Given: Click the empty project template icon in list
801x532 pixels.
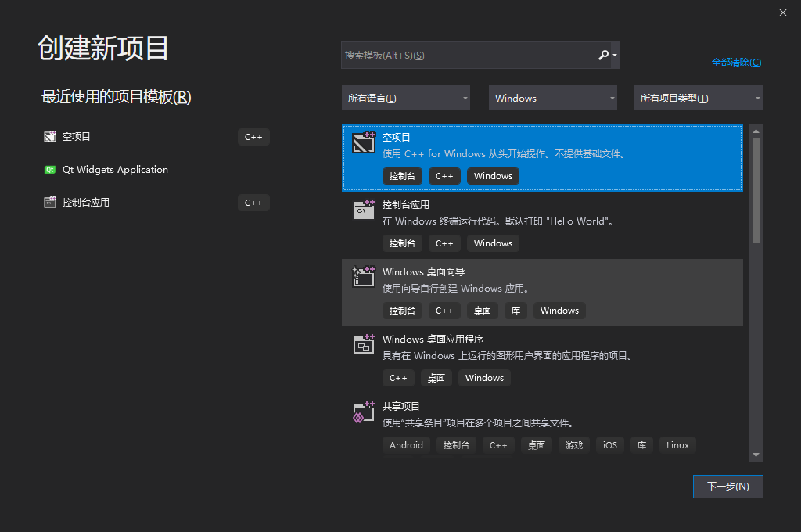Looking at the screenshot, I should [x=364, y=142].
